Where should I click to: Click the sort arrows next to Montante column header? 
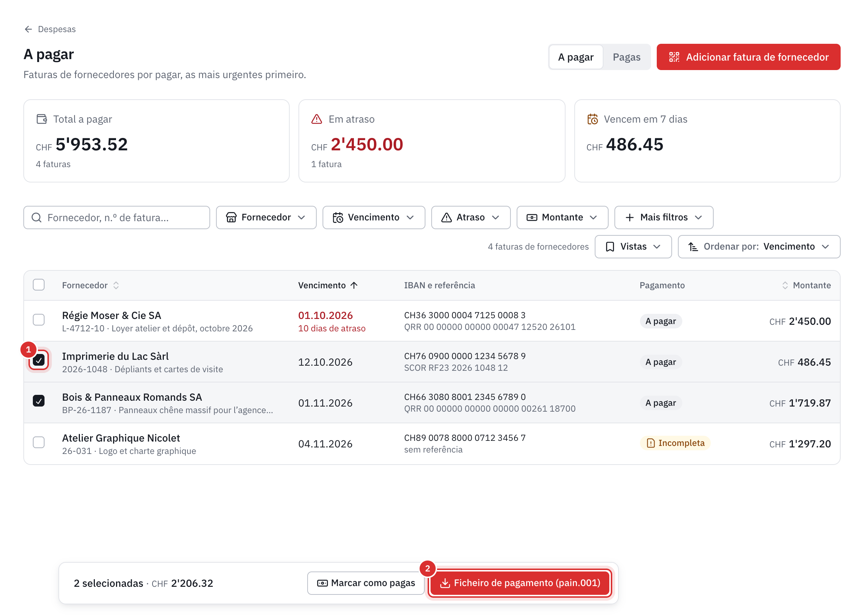click(785, 285)
